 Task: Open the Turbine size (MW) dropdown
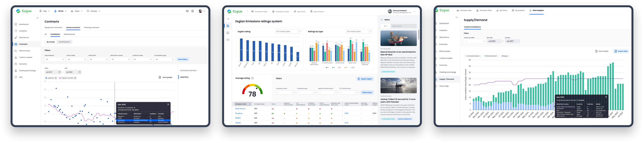pos(474,41)
